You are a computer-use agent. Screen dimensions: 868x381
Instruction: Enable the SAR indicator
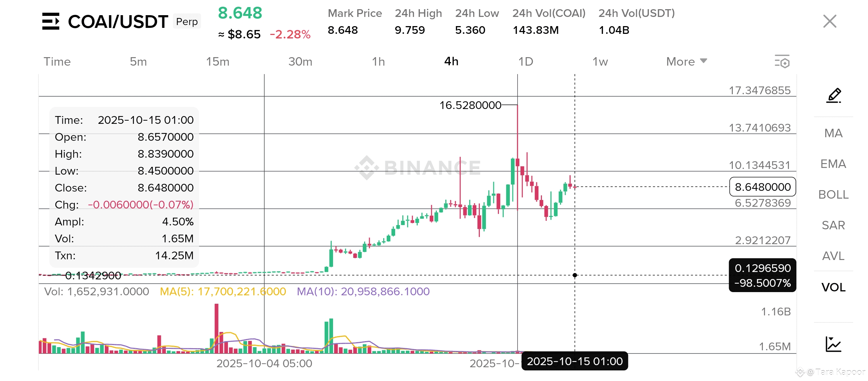(833, 225)
